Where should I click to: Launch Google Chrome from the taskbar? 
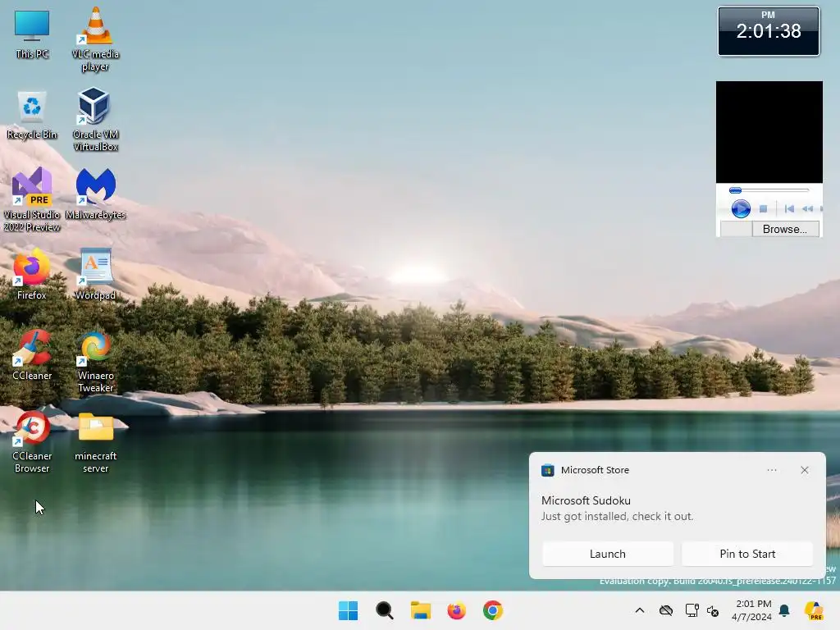[x=493, y=610]
